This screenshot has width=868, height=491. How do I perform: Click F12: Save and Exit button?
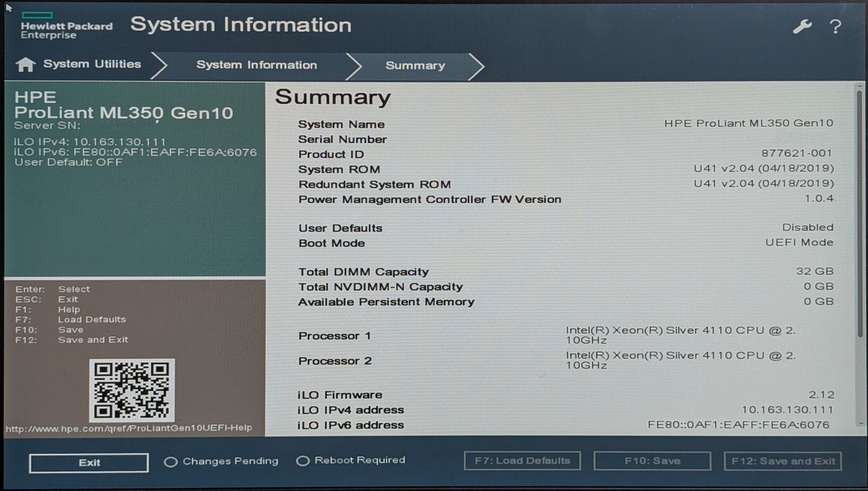point(782,461)
